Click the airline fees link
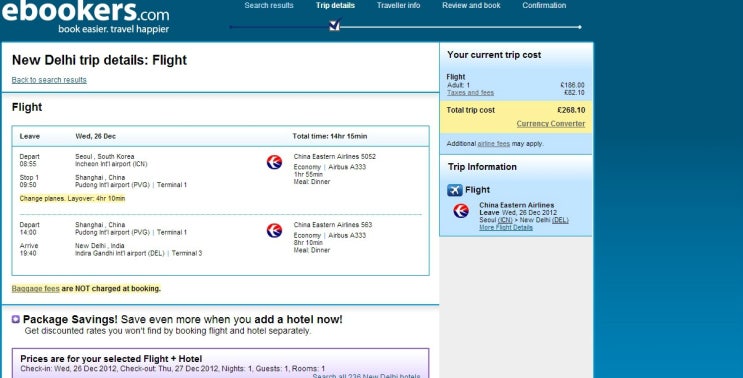 pyautogui.click(x=493, y=144)
